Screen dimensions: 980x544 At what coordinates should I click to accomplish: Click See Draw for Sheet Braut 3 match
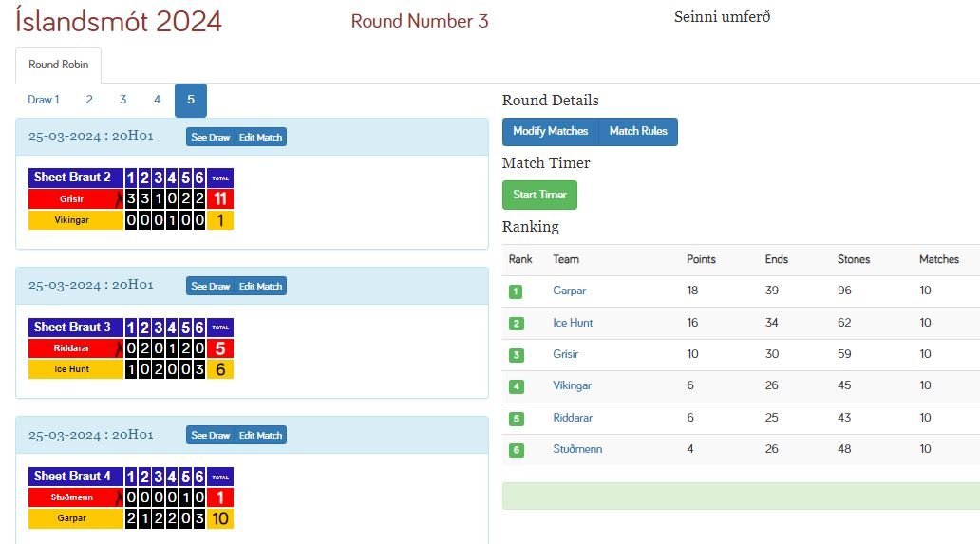[210, 286]
